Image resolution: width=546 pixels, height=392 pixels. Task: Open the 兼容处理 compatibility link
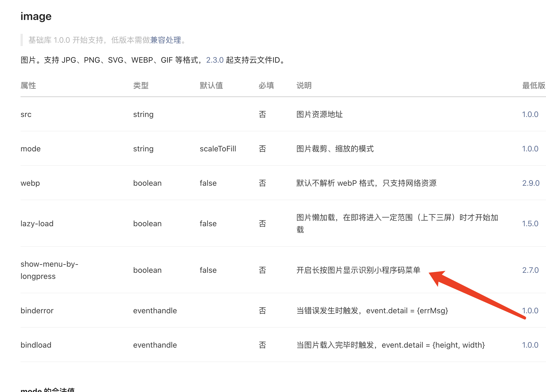point(165,40)
